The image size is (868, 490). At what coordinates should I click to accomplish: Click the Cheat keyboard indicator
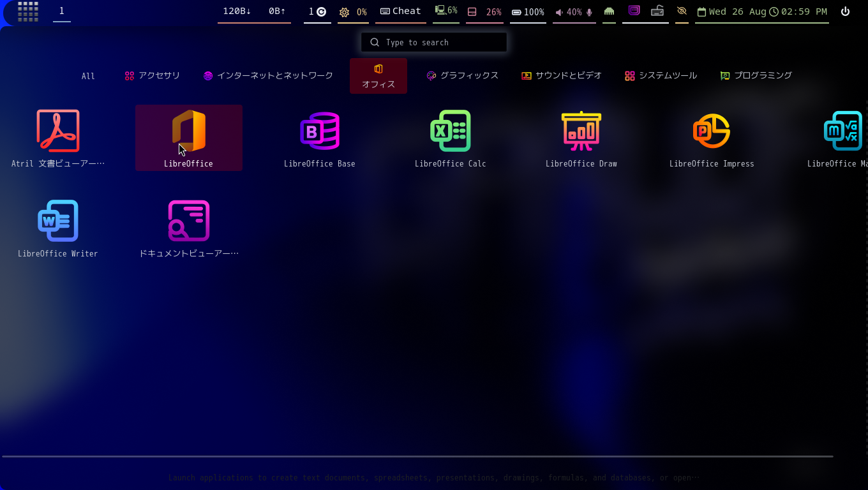point(401,11)
